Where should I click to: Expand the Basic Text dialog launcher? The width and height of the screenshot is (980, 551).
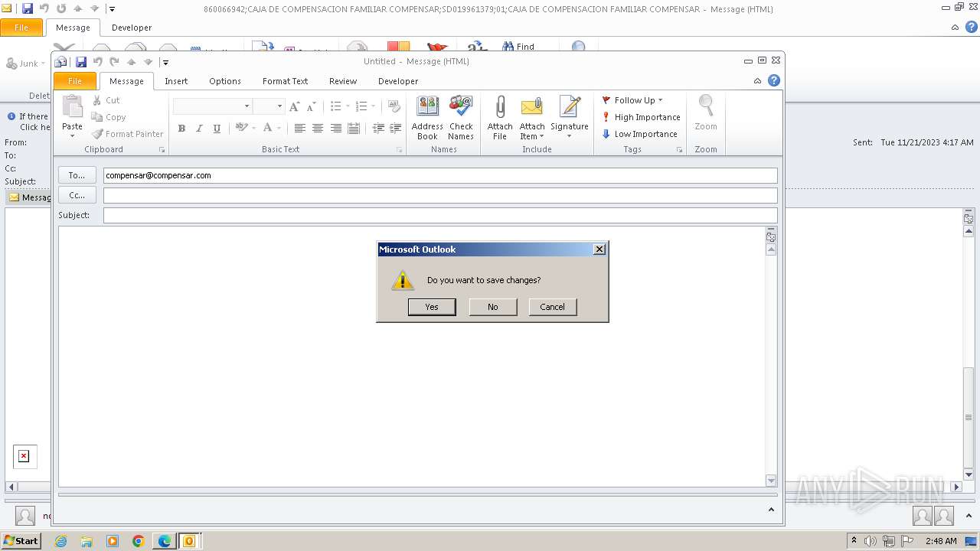[x=400, y=150]
